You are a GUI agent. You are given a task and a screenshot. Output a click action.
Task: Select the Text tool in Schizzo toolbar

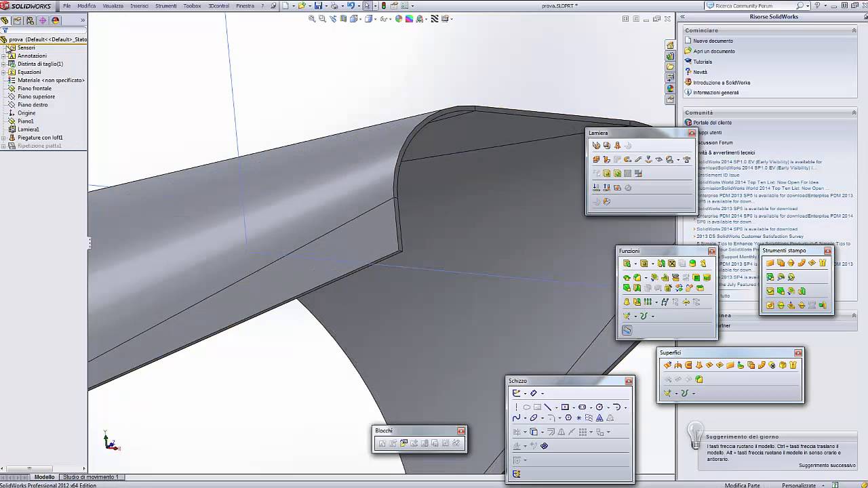pos(599,418)
